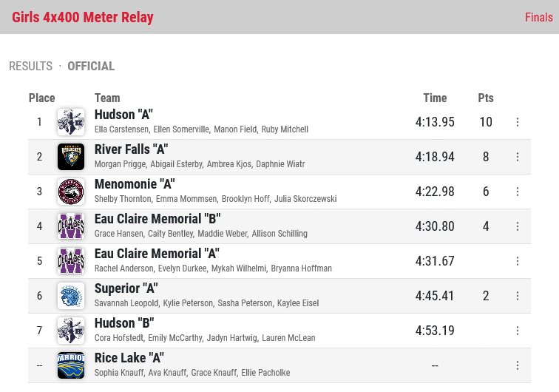Click the Superior Spartans logo
The image size is (559, 392).
coord(71,296)
